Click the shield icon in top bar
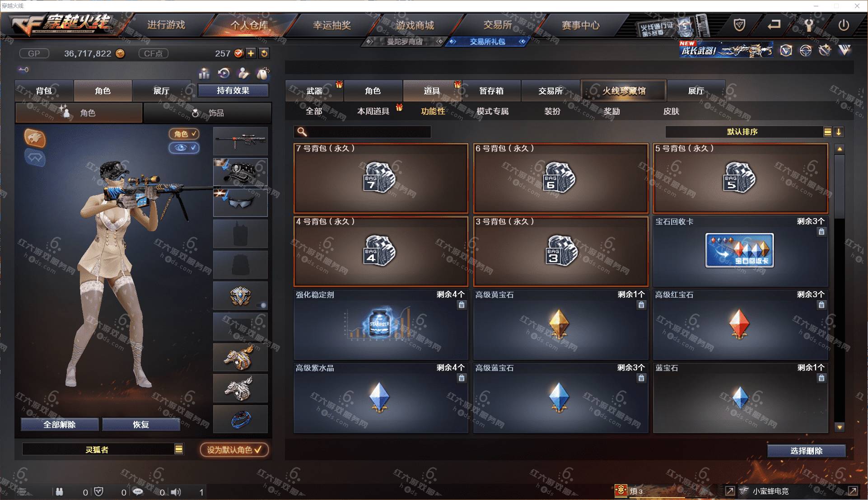 pyautogui.click(x=739, y=25)
